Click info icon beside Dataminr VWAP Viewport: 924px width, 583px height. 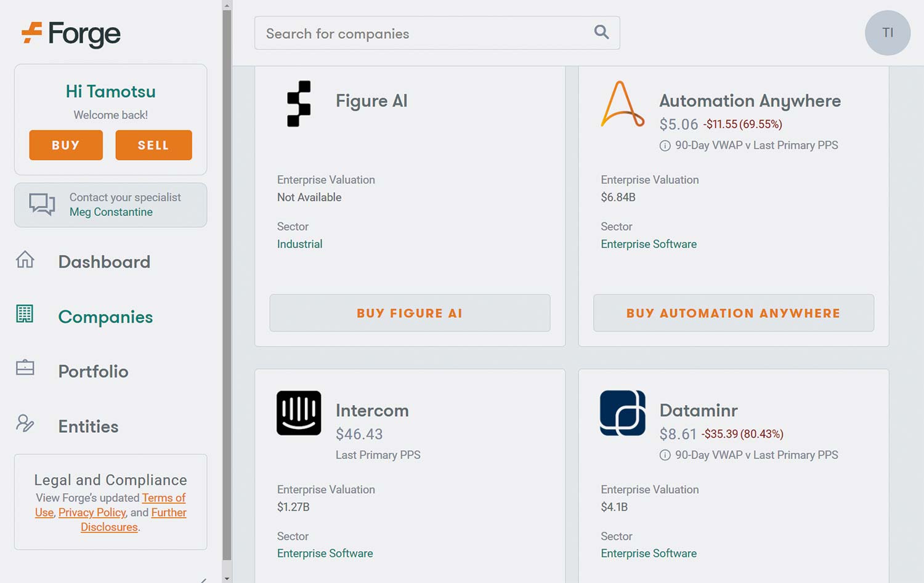click(x=665, y=456)
